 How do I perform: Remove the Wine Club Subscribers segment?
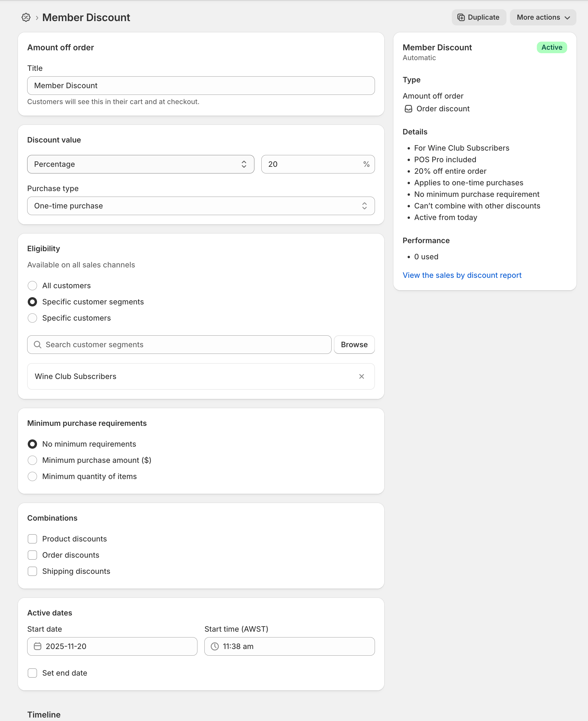coord(361,376)
